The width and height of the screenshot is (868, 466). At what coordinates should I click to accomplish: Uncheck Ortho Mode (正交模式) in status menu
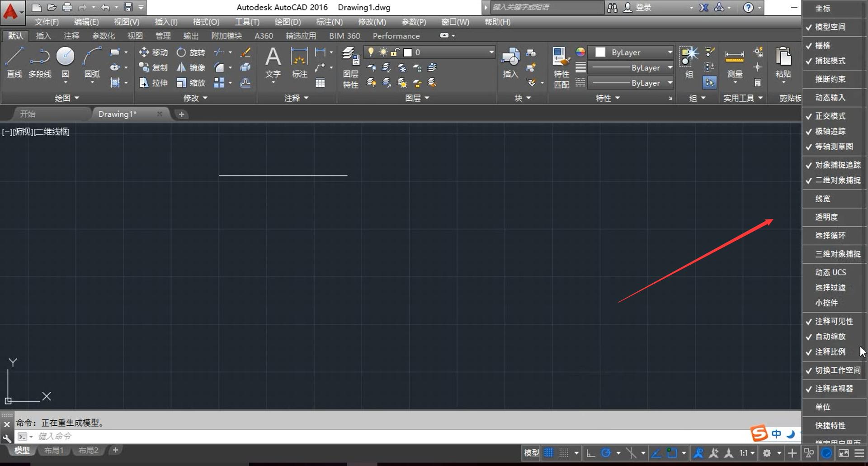(x=830, y=116)
